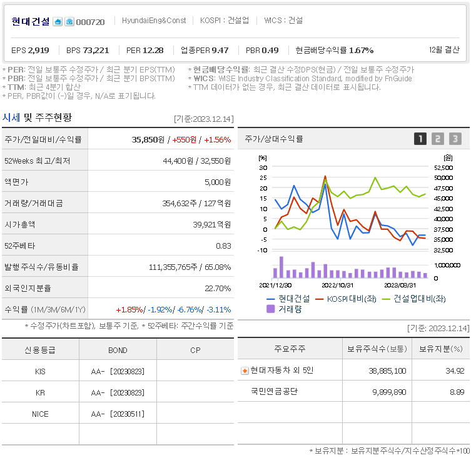Select the KIS bond rating AA- [20230823]
The height and width of the screenshot is (458, 476).
pyautogui.click(x=118, y=372)
